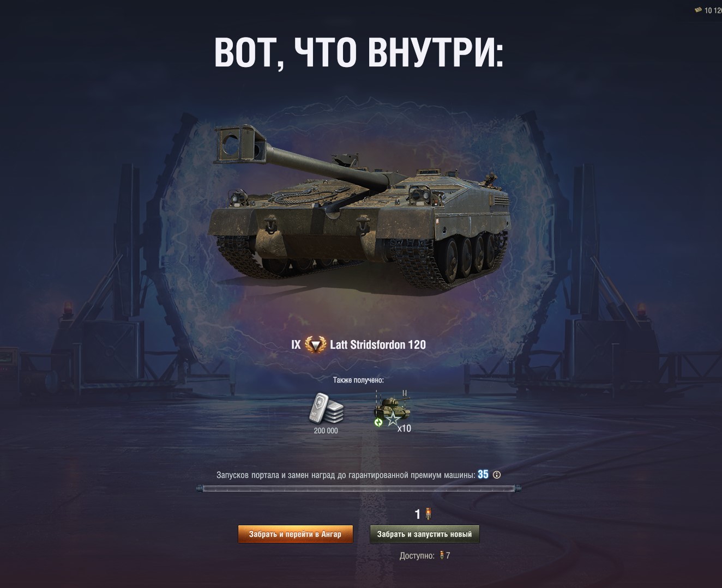Click the 200 000 credits amount label
Screen dimensions: 722x588
(x=326, y=431)
